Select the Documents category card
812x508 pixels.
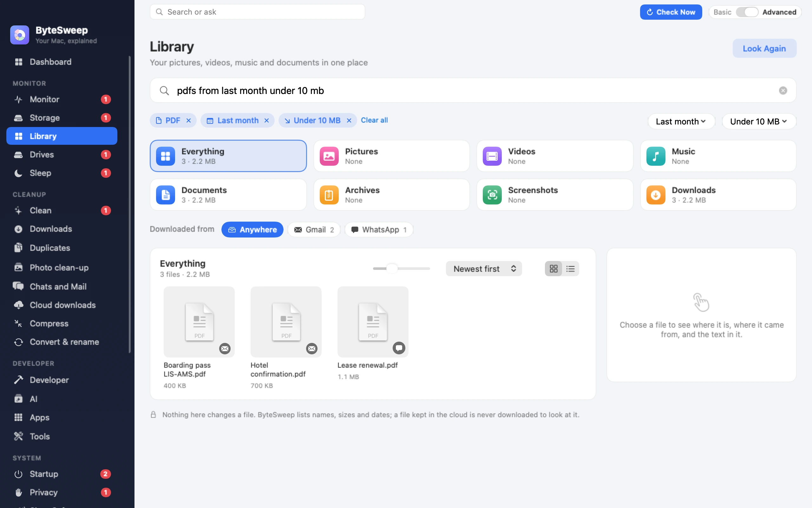pyautogui.click(x=228, y=195)
